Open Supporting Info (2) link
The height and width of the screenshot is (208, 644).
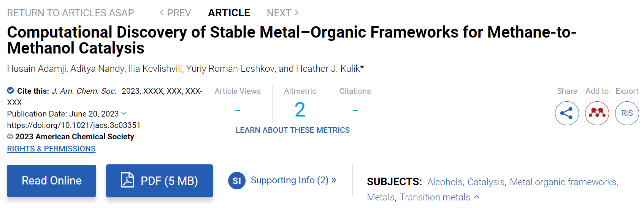[x=293, y=180]
